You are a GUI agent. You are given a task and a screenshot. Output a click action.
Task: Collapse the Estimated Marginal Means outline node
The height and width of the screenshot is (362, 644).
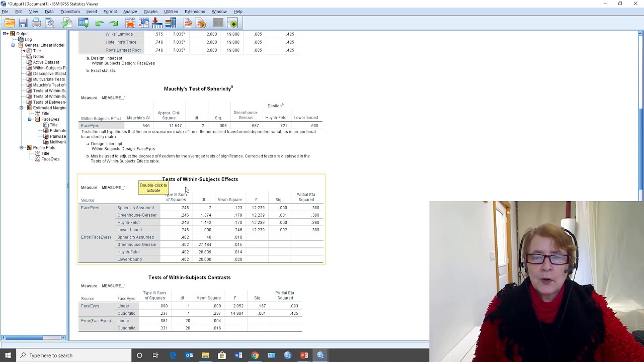(22, 108)
